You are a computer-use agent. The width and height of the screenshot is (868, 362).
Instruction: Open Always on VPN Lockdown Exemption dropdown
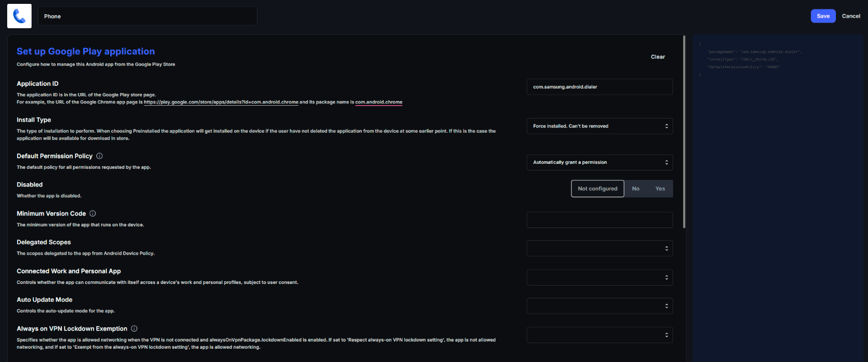[600, 335]
